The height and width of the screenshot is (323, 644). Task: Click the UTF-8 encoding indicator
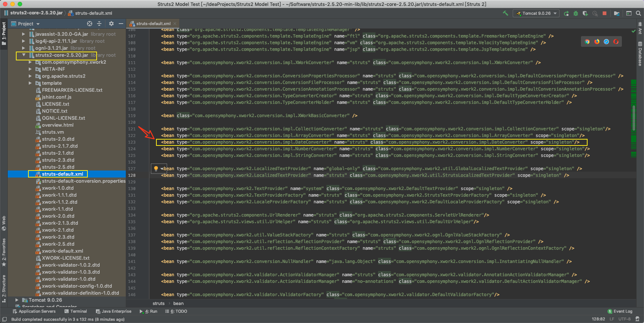[624, 319]
